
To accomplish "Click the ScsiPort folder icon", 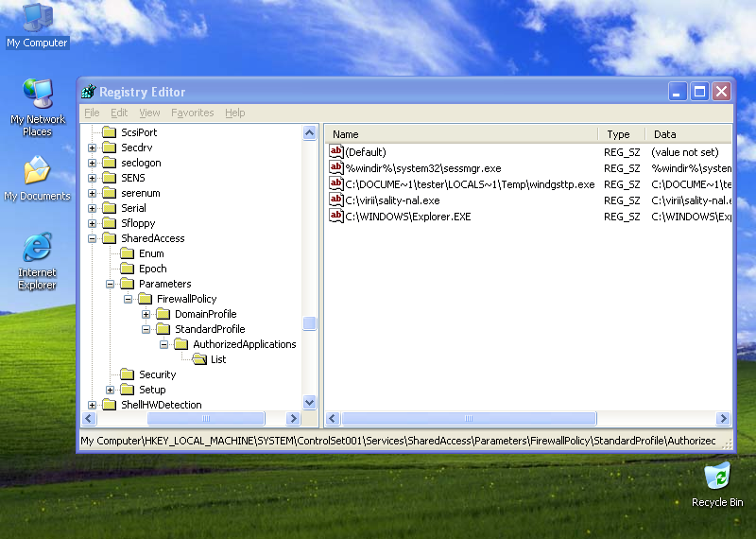I will [110, 132].
